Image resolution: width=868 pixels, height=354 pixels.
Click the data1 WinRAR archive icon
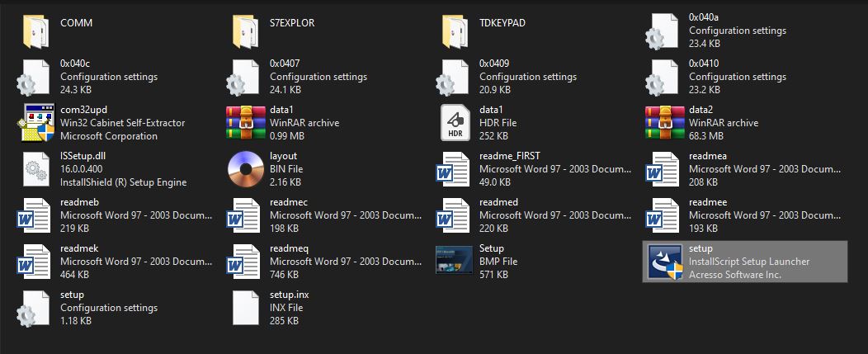coord(244,123)
